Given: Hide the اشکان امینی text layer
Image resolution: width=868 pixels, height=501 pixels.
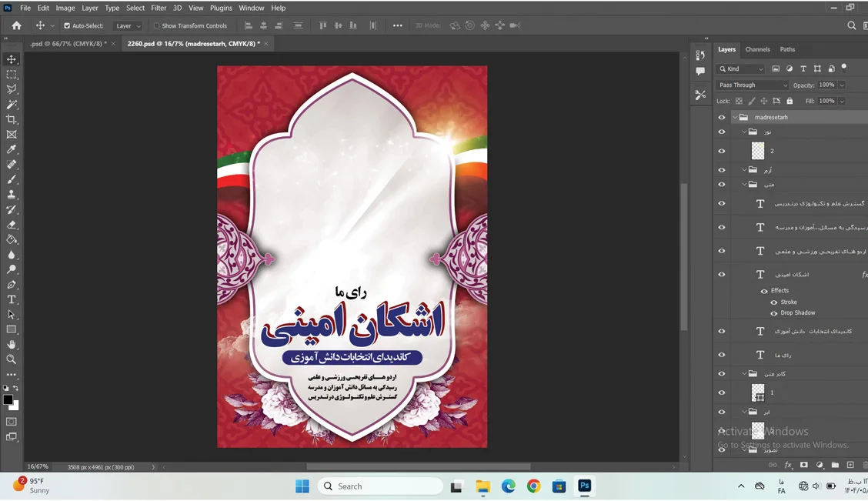Looking at the screenshot, I should [x=721, y=275].
